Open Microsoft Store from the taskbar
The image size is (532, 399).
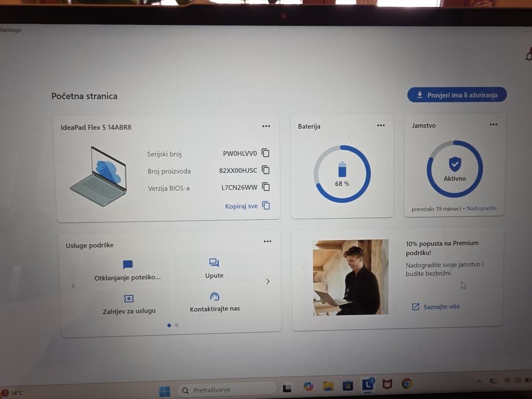pyautogui.click(x=348, y=386)
